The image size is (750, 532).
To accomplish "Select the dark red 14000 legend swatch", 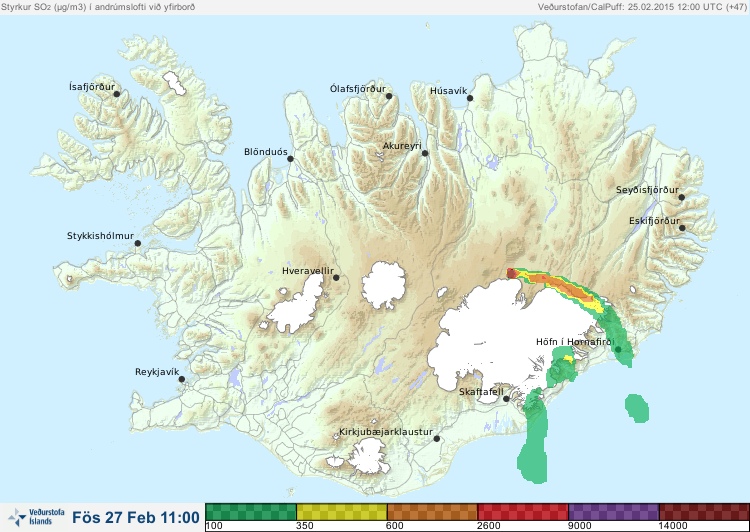I will [x=704, y=512].
